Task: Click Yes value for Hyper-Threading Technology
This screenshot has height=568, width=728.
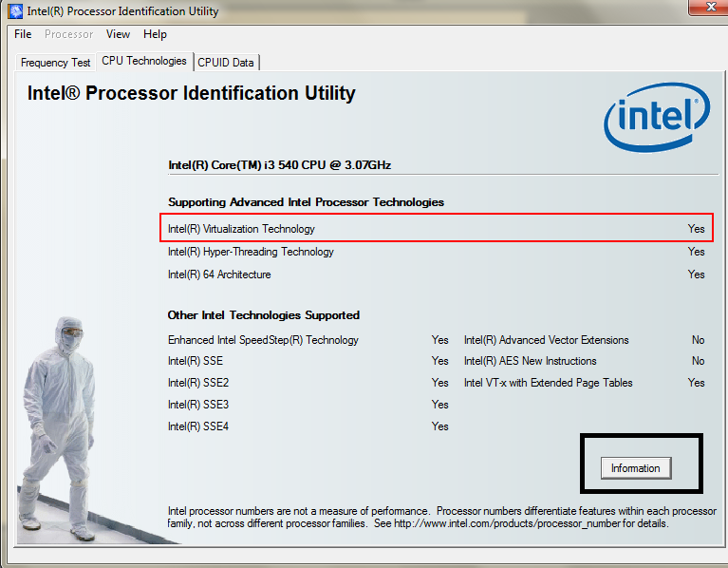Action: [x=696, y=252]
